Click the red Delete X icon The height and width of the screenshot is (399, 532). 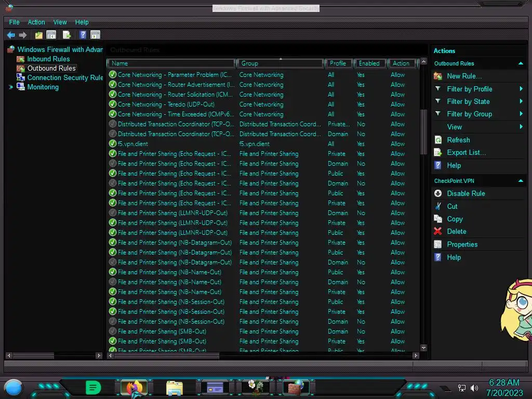(x=438, y=231)
